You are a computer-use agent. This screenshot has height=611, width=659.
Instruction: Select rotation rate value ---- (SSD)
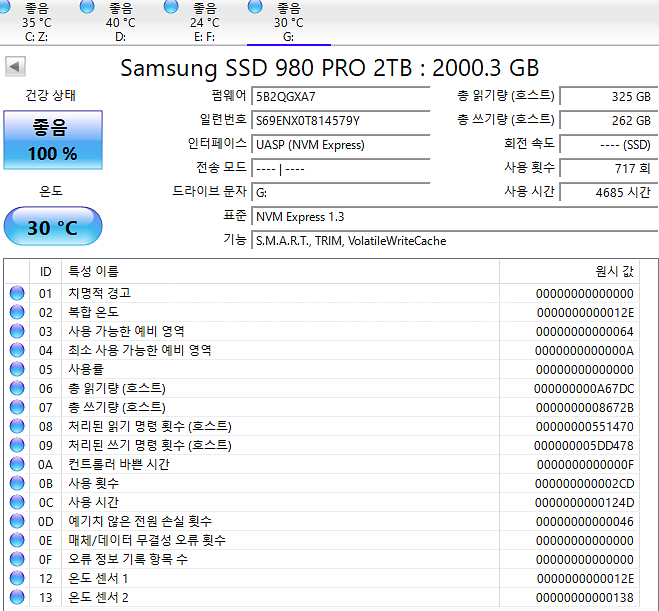click(x=609, y=145)
